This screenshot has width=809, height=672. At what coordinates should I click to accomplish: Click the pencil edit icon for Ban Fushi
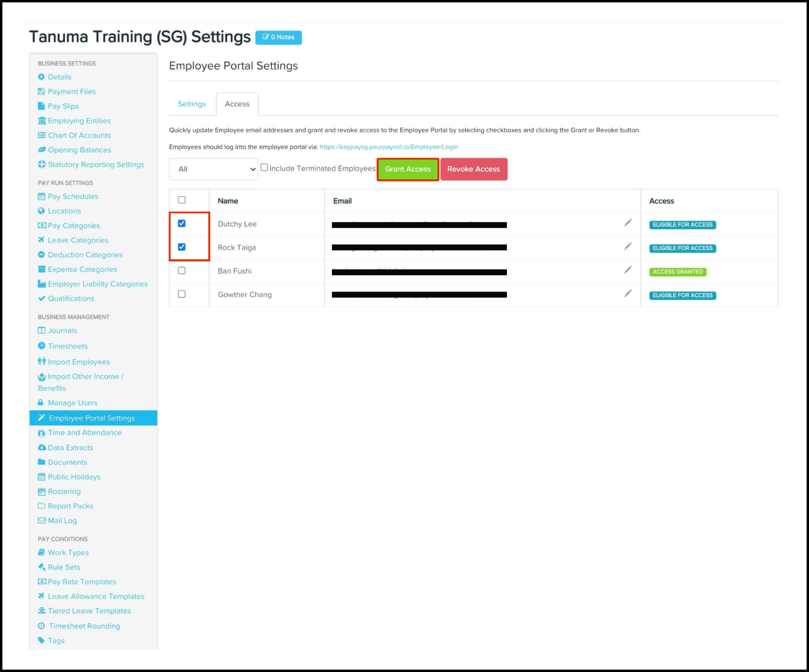pyautogui.click(x=628, y=270)
